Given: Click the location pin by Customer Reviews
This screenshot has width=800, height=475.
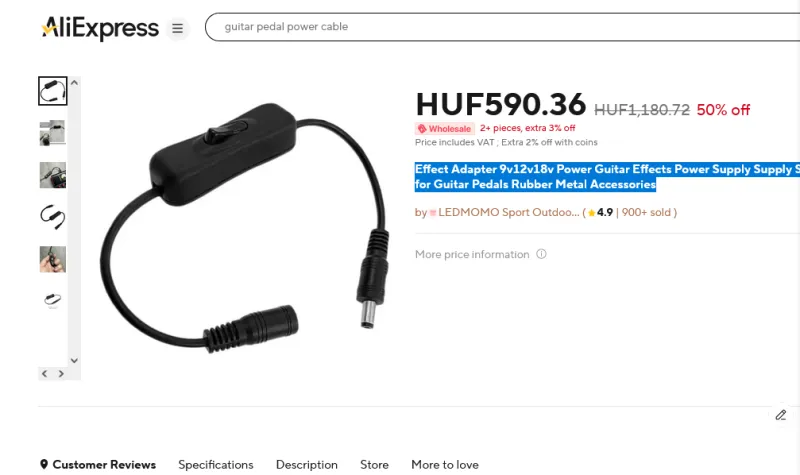Looking at the screenshot, I should [x=44, y=464].
